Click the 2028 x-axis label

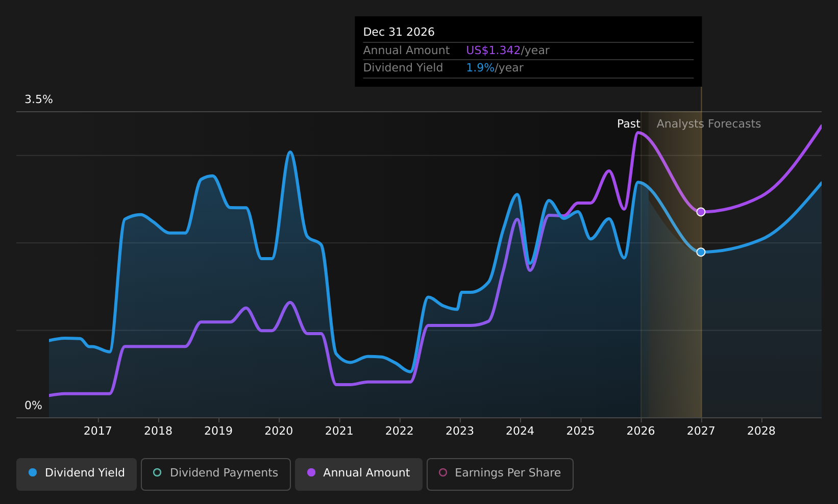761,431
